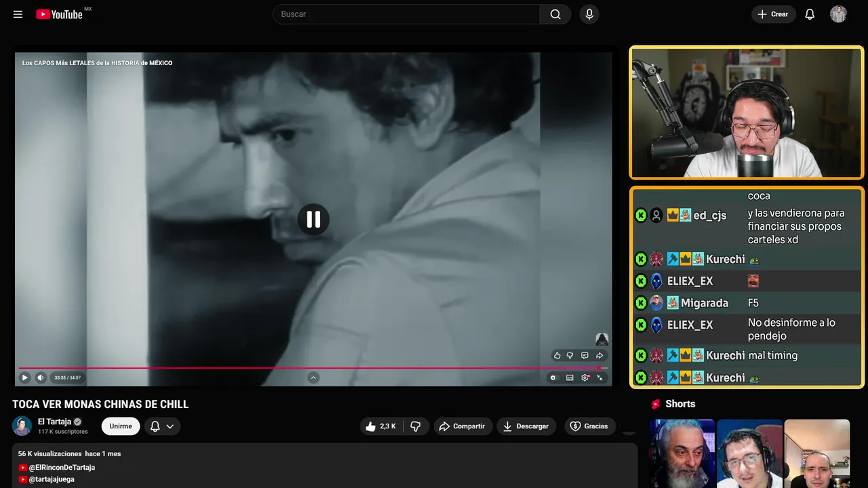Open first Shorts thumbnail with bearded man

pos(682,453)
